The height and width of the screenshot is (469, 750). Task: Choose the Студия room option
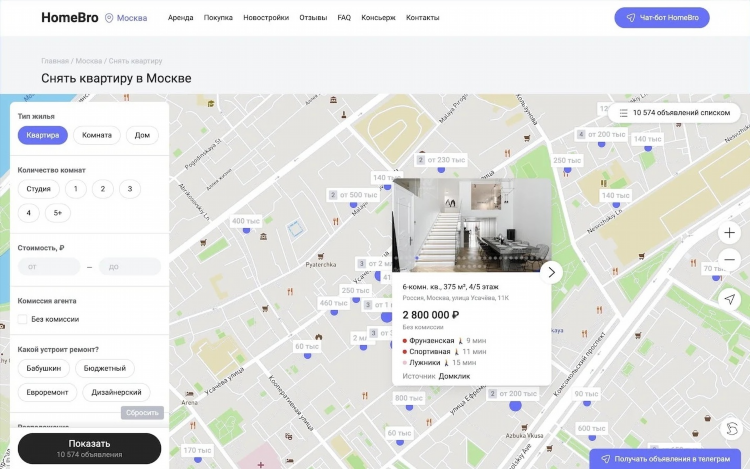[x=38, y=189]
